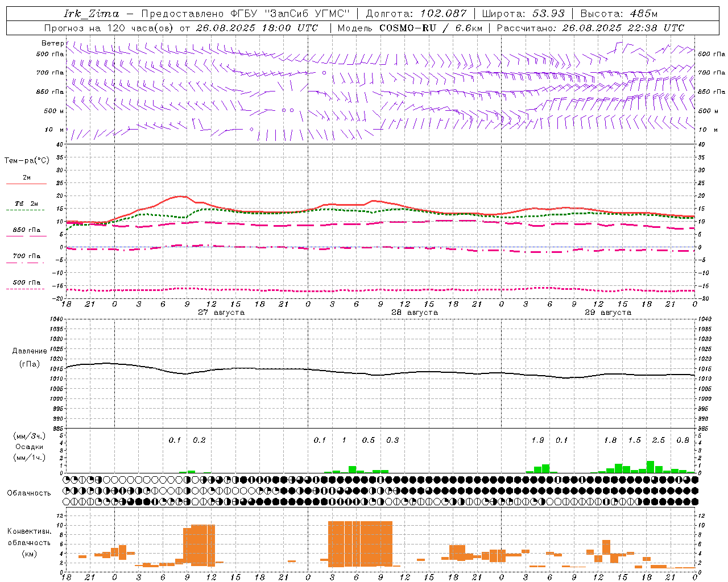
Task: Click the red line sample under "2м" legend
Action: point(26,184)
